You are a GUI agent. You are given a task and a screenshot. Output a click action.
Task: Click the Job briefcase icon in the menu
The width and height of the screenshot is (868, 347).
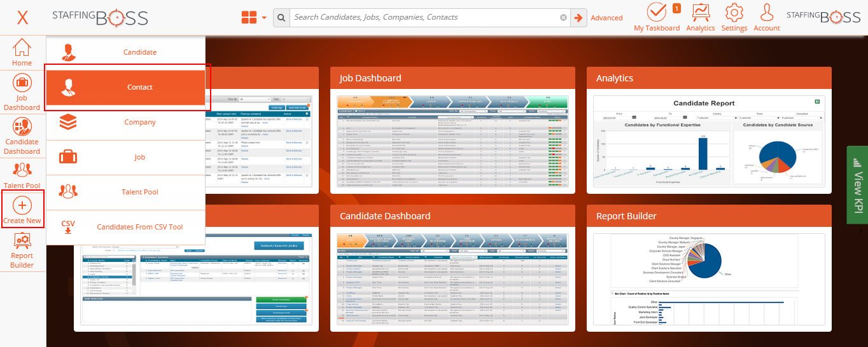click(x=68, y=157)
